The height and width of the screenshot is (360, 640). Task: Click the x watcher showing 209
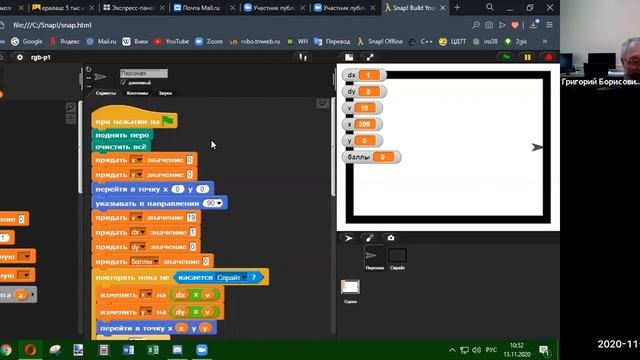[x=362, y=124]
